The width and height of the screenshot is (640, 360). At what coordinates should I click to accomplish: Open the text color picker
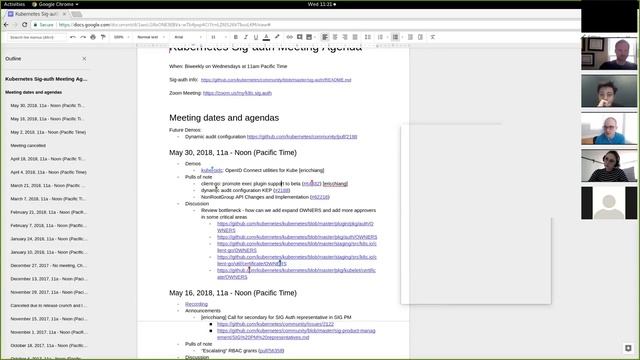[x=266, y=37]
